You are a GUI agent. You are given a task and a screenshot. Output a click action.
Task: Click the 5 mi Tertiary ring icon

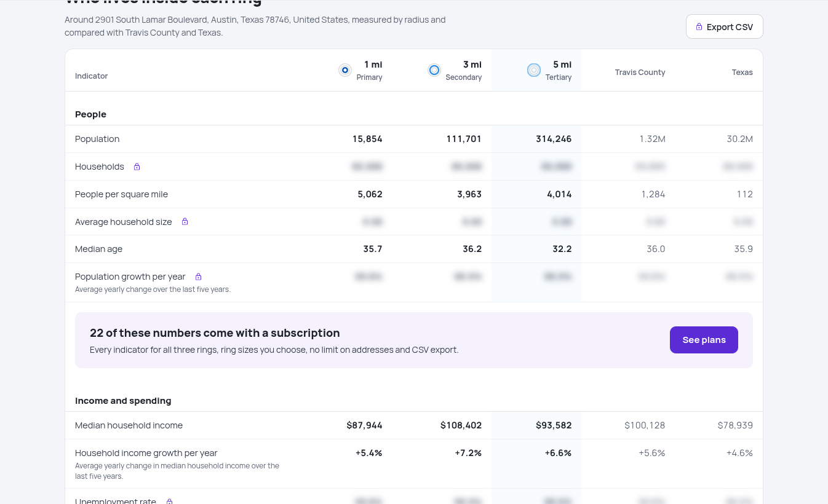pyautogui.click(x=534, y=70)
